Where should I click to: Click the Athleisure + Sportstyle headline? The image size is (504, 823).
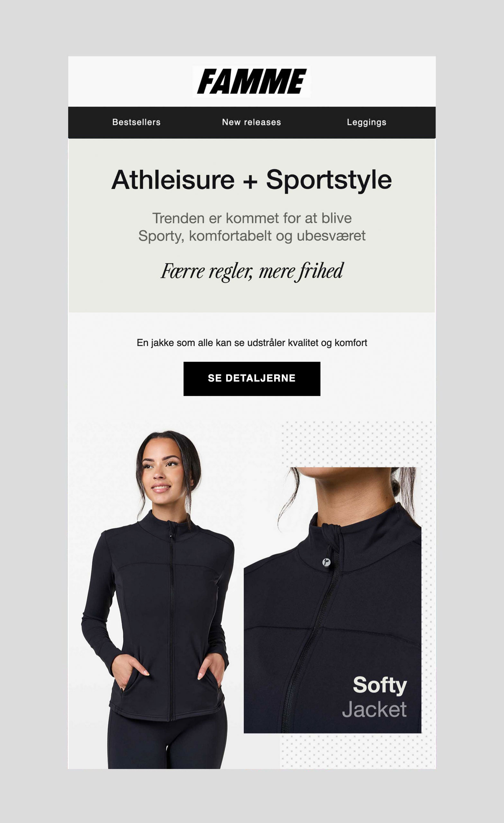coord(251,180)
